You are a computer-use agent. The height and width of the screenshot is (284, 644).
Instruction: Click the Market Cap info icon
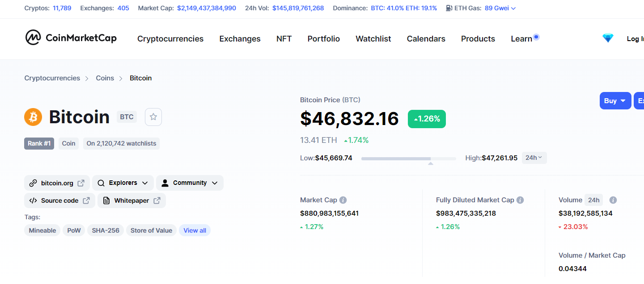pyautogui.click(x=343, y=200)
